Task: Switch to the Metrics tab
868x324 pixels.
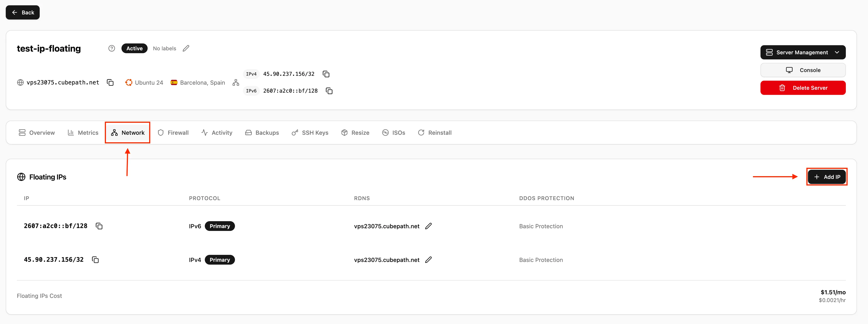Action: 83,133
